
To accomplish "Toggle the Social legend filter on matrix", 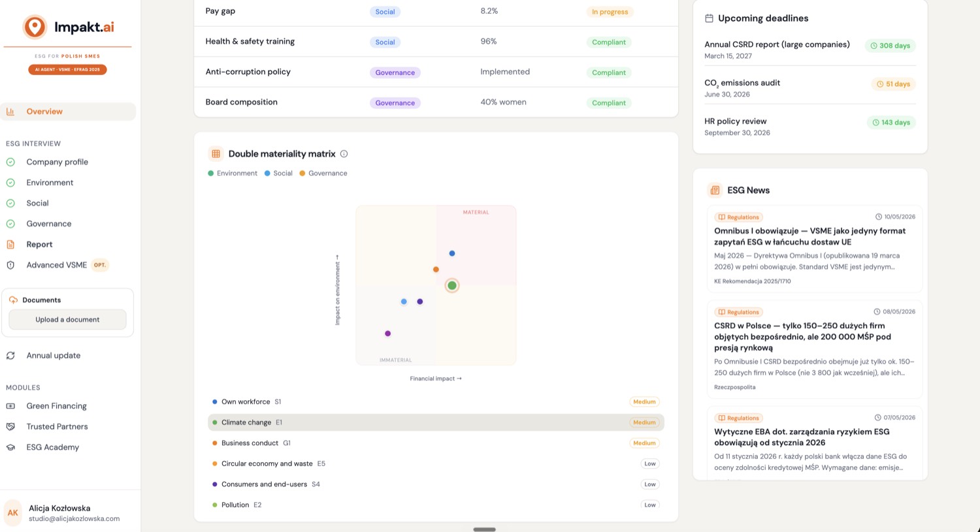I will [278, 174].
